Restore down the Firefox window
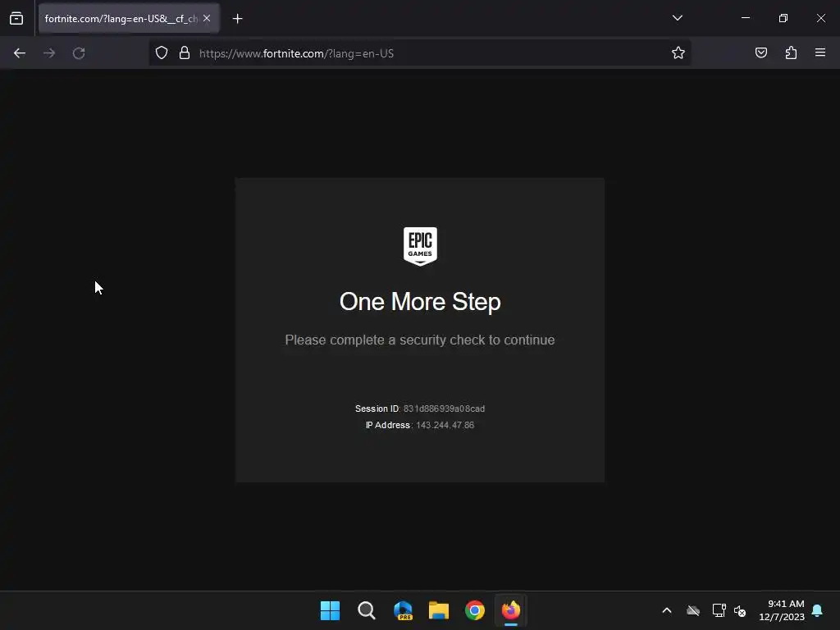The image size is (840, 630). [x=783, y=18]
